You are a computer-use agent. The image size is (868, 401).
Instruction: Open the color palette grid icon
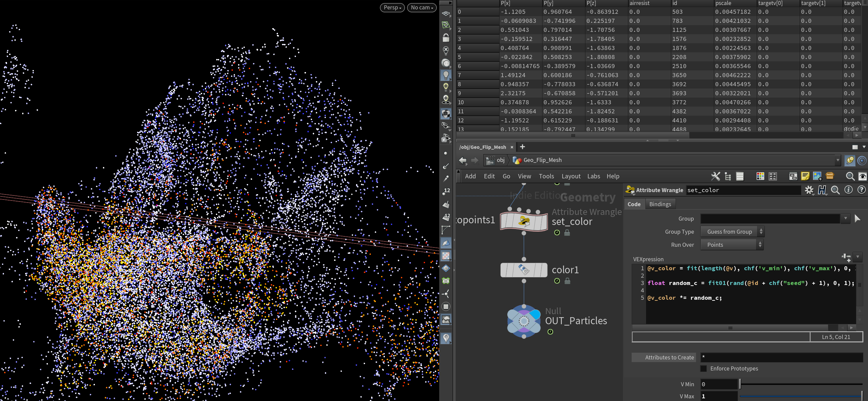coord(760,176)
